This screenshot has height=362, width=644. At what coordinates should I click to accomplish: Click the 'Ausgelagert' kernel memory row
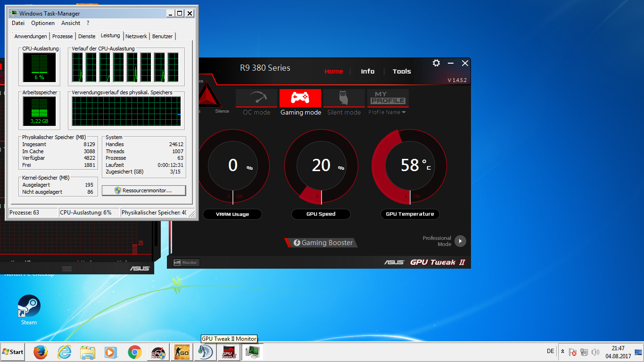pos(58,185)
